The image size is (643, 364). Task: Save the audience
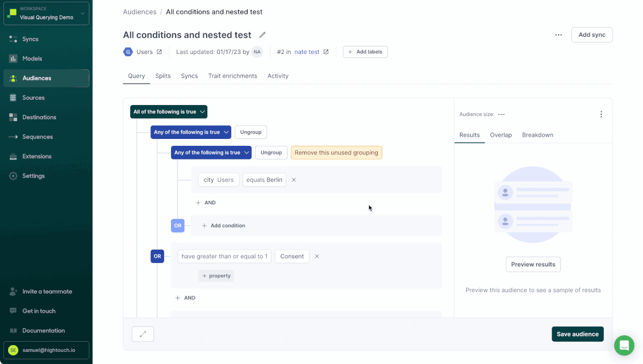tap(578, 334)
